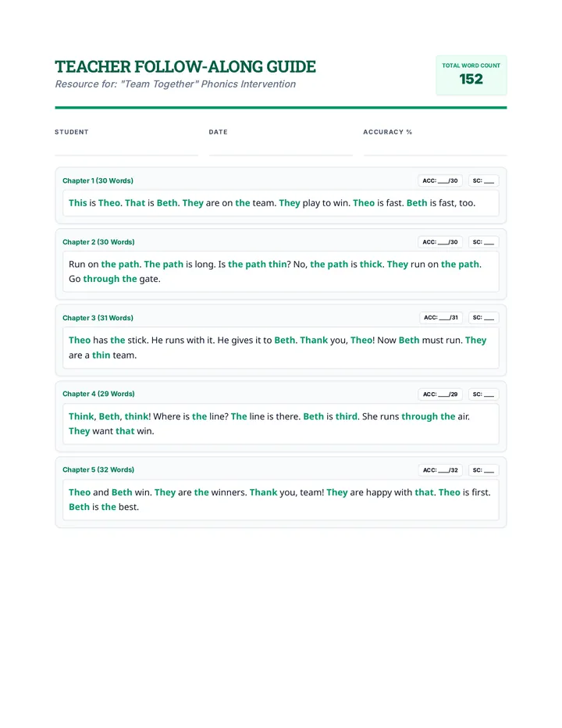Click the Chapter 1 SC field

point(484,180)
